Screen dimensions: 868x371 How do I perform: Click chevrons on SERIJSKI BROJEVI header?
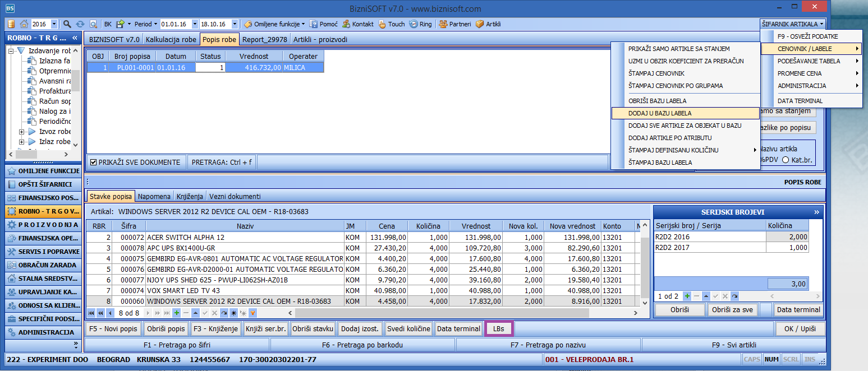[817, 212]
